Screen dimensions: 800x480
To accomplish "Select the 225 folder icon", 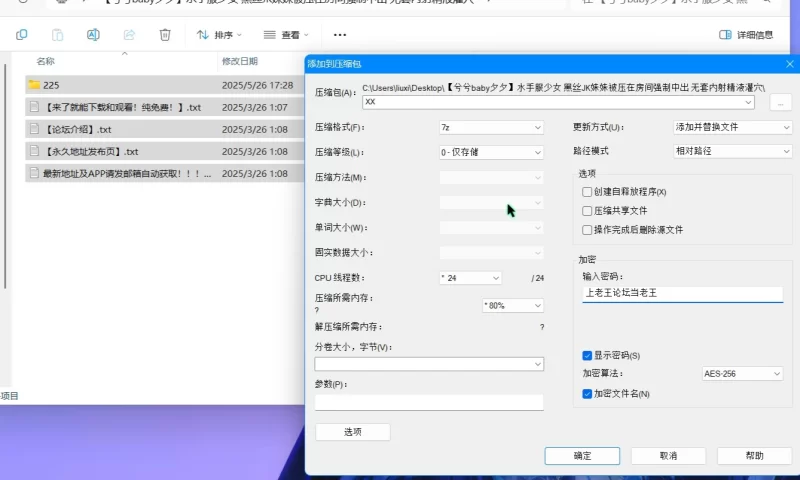I will pos(34,85).
